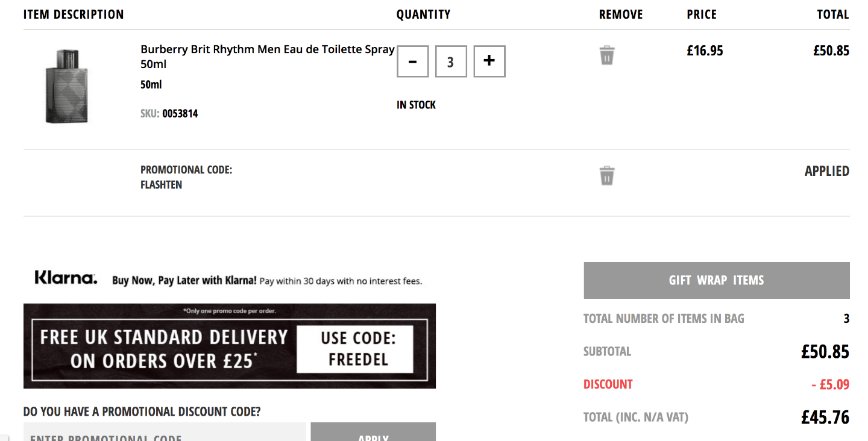The height and width of the screenshot is (441, 868).
Task: Click the Klarna logo
Action: point(66,278)
